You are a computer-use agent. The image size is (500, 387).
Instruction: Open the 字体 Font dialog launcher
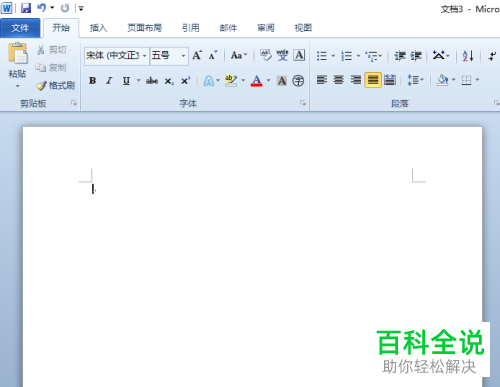pyautogui.click(x=303, y=103)
